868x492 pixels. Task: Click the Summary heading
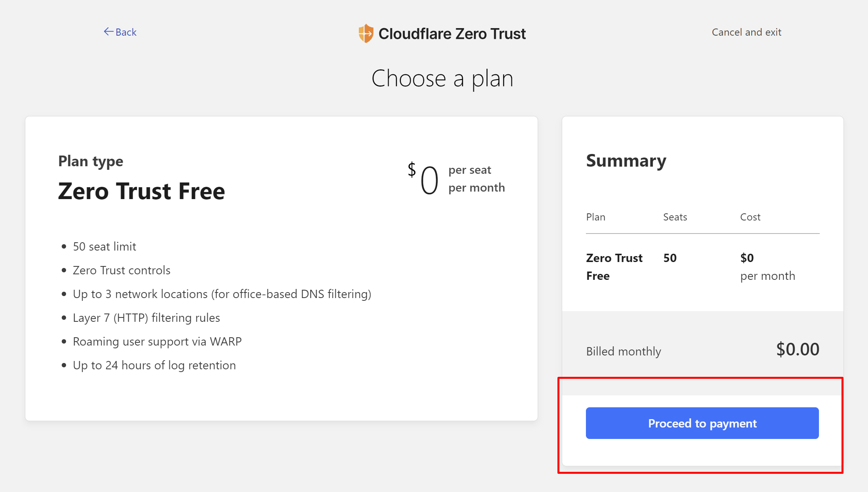pos(626,161)
